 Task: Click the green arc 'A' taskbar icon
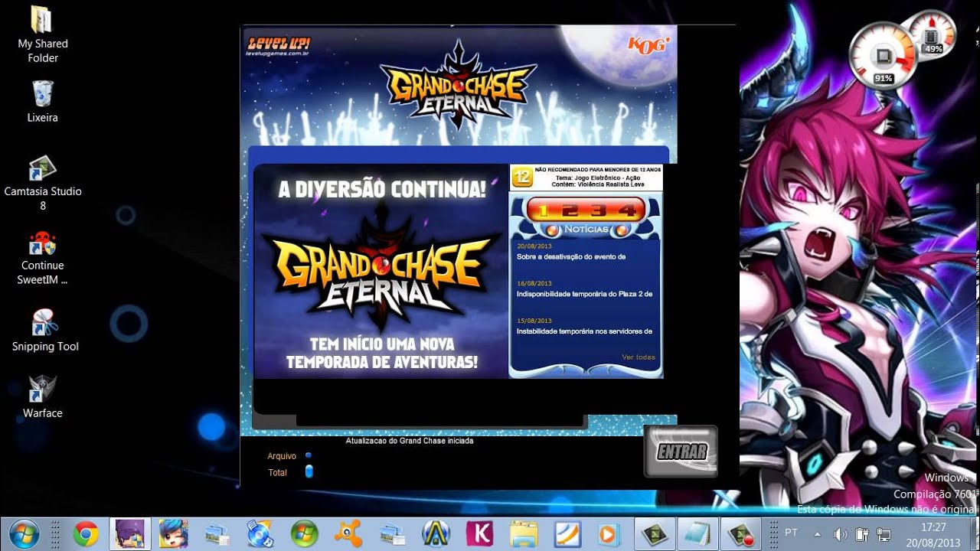(436, 533)
